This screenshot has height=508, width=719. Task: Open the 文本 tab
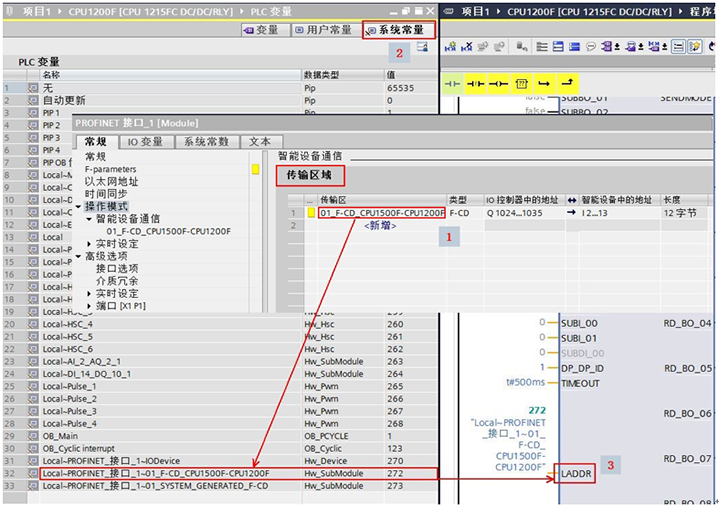click(x=260, y=142)
